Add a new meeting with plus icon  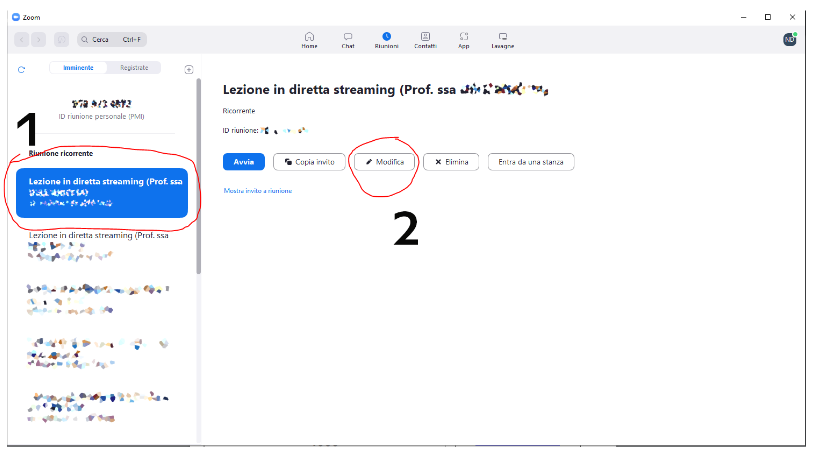189,69
